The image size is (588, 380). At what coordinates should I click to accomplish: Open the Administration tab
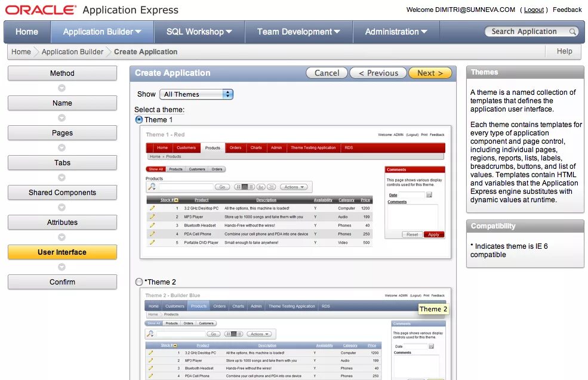pyautogui.click(x=396, y=32)
